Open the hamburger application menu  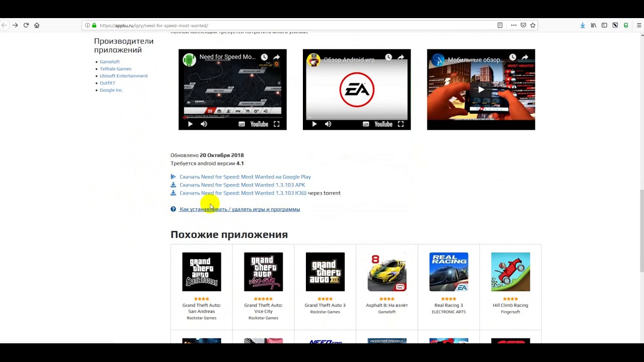639,25
